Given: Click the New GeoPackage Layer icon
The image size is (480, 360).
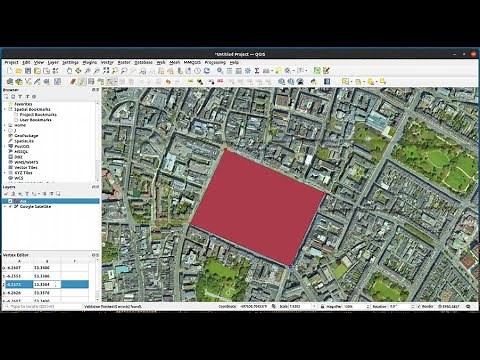Looking at the screenshot, I should click(19, 82).
